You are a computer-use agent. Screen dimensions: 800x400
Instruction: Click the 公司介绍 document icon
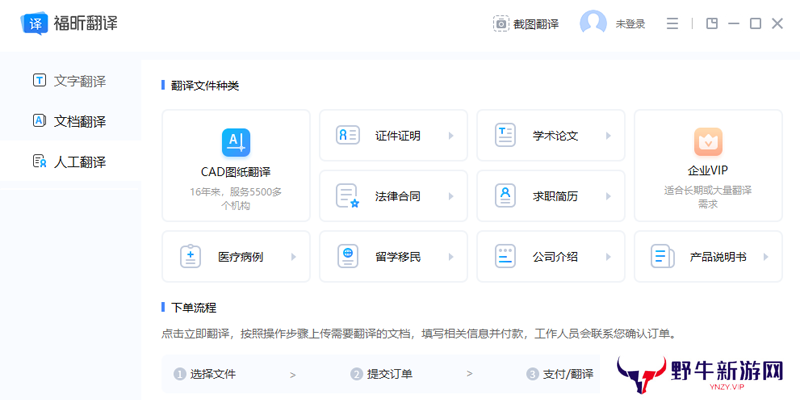pos(505,257)
